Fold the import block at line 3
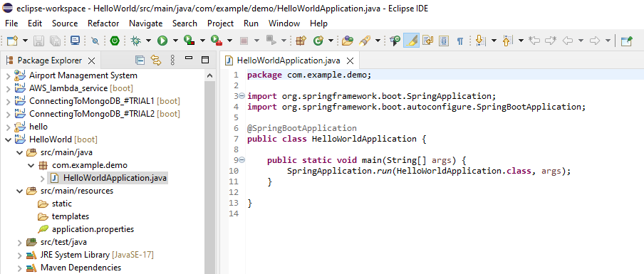The height and width of the screenshot is (274, 644). [x=242, y=96]
